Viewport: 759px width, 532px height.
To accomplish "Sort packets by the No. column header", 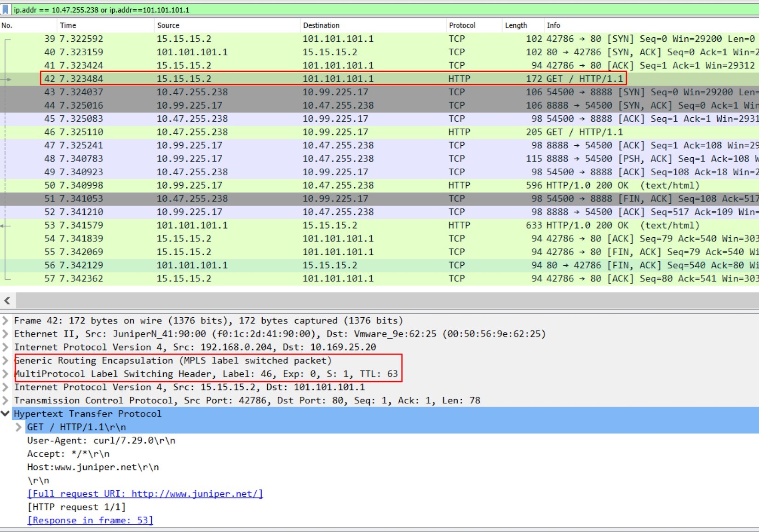I will (x=29, y=25).
